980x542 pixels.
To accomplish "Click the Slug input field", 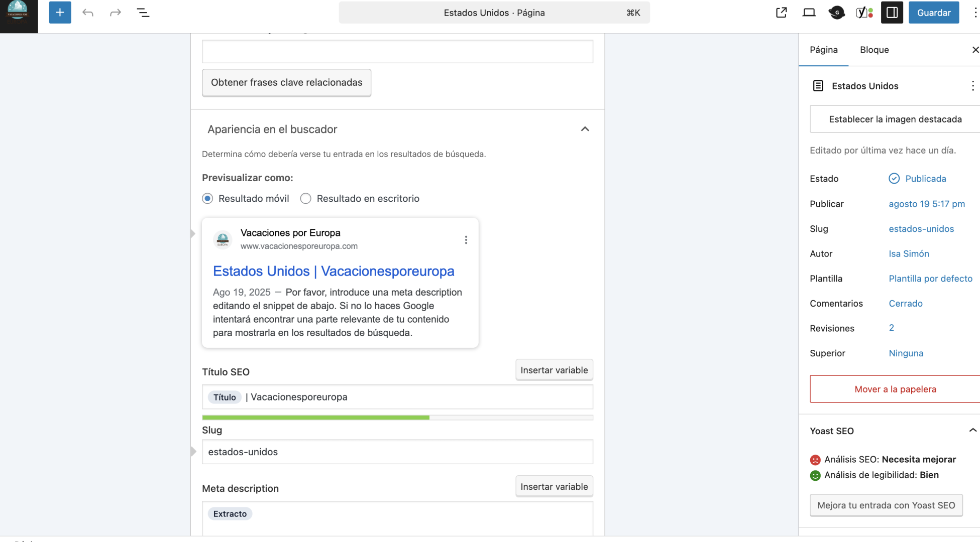I will [397, 452].
